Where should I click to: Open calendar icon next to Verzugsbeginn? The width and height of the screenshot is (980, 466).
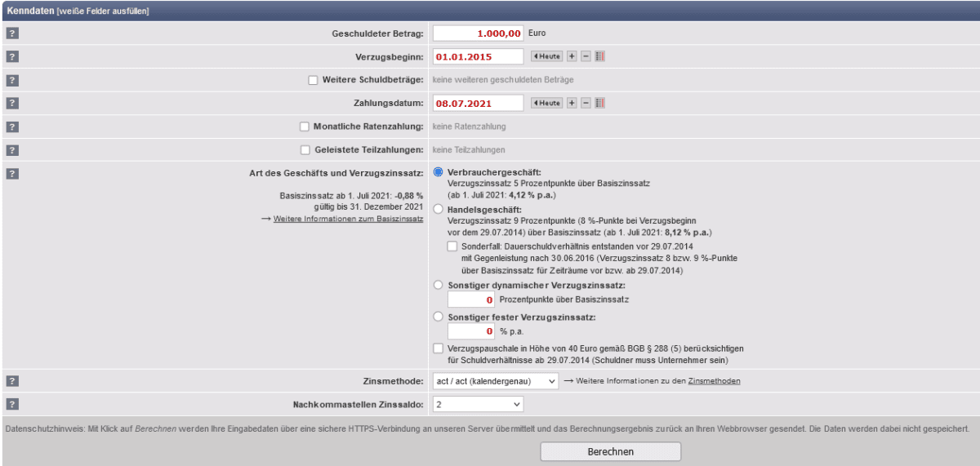click(x=600, y=56)
